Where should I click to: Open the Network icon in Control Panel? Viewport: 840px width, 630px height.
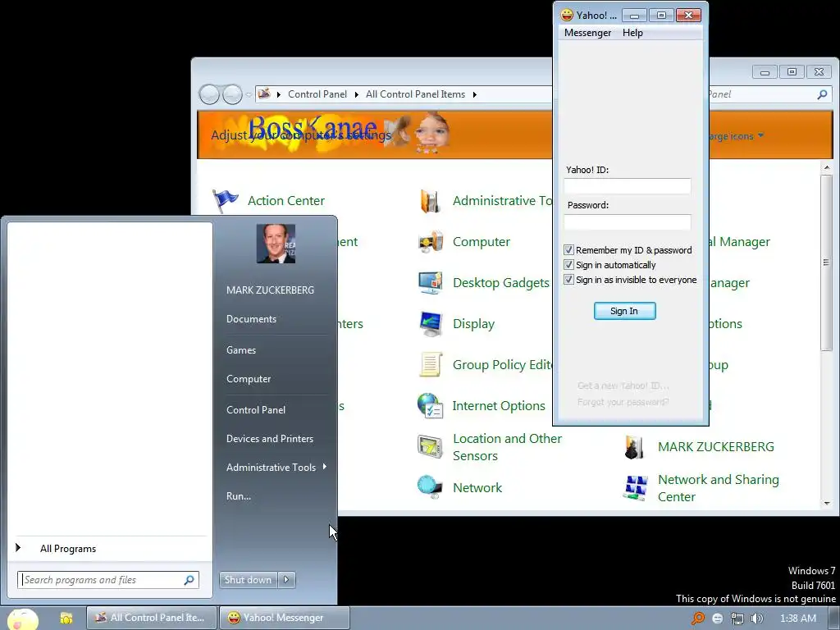[x=430, y=487]
